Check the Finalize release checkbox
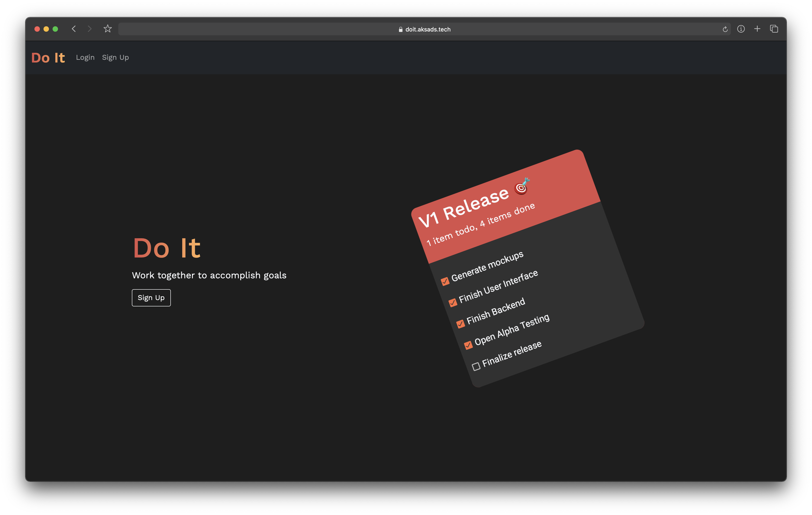Image resolution: width=812 pixels, height=515 pixels. point(476,366)
